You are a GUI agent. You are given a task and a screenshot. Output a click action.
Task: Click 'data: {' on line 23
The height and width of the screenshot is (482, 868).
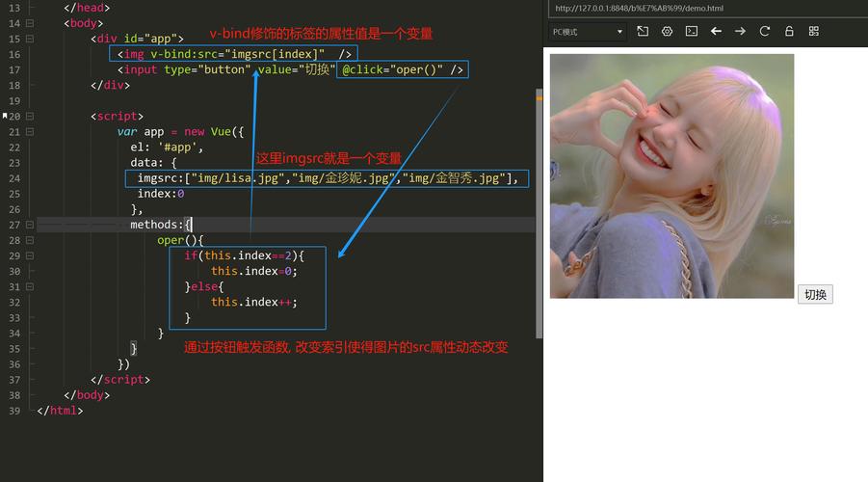[153, 163]
